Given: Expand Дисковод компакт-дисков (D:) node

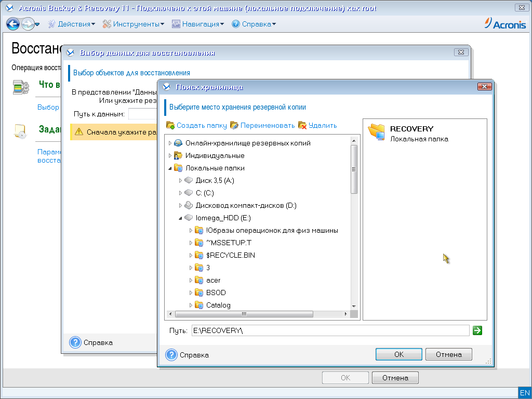Looking at the screenshot, I should 180,206.
